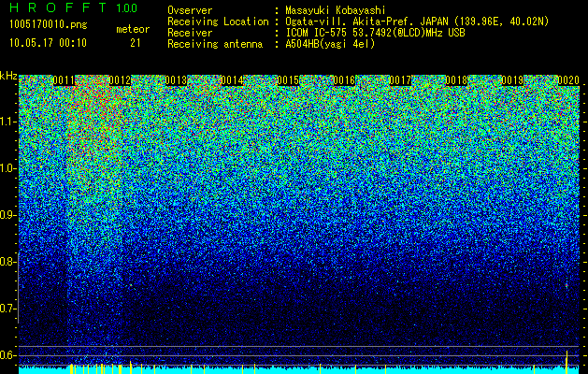Click the ICOM IC-575 53.7492 receiver text
Viewport: 588px width, 374px height.
(x=375, y=33)
